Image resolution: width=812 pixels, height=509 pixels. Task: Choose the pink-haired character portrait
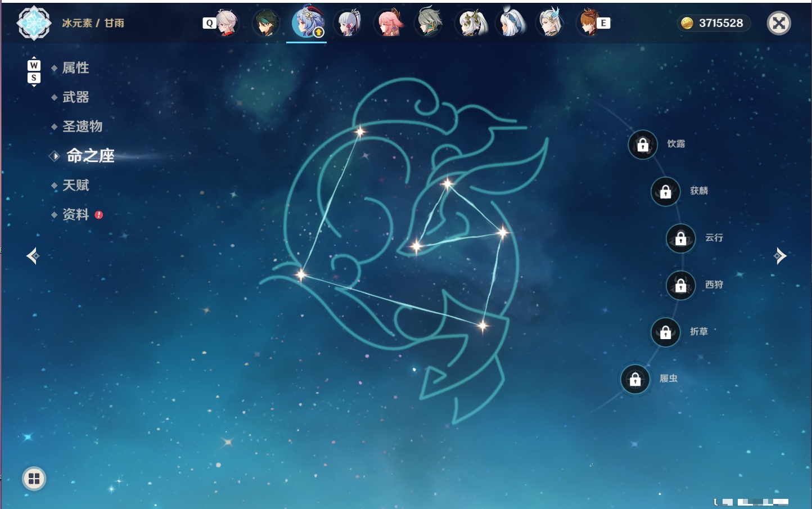[389, 23]
